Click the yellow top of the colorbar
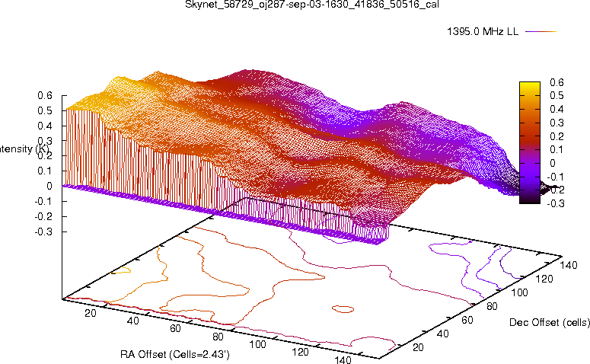The width and height of the screenshot is (590, 364). (x=531, y=86)
